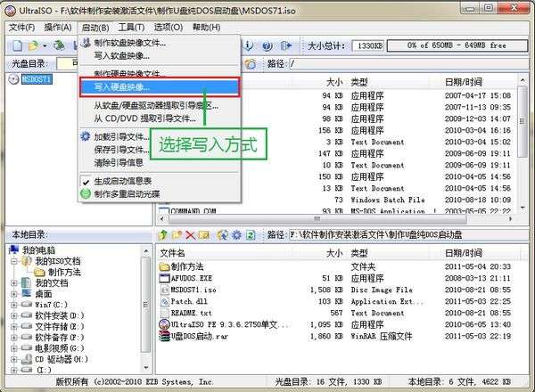Click the disc file list horizontal scrollbar

pyautogui.click(x=335, y=218)
